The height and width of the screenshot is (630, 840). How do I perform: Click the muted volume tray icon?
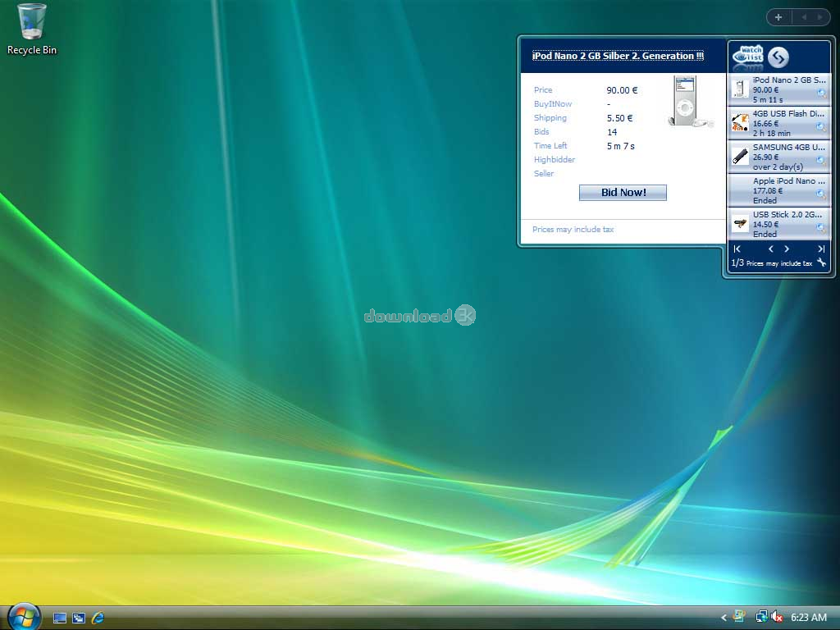tap(776, 617)
